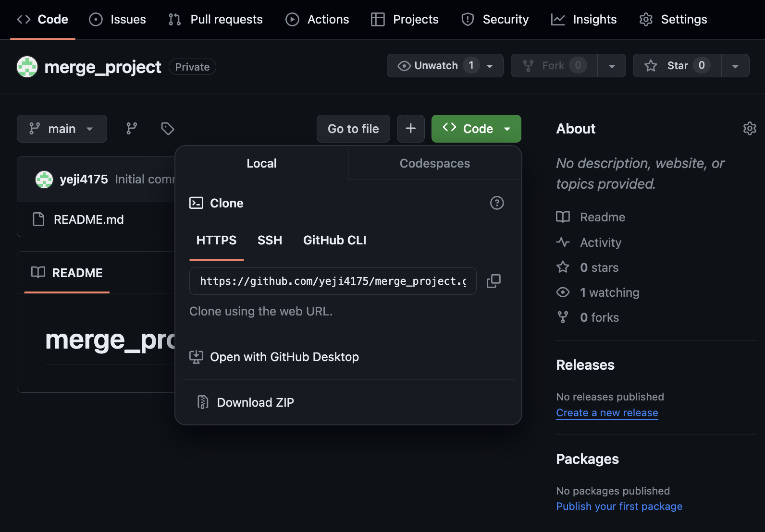This screenshot has width=765, height=532.
Task: Copy the clone URL to clipboard
Action: [x=494, y=281]
